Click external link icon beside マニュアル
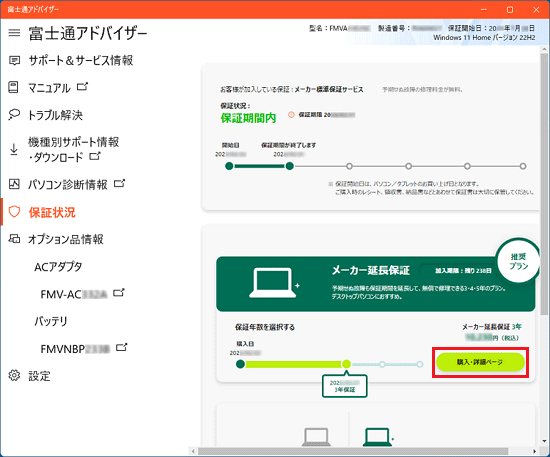Image resolution: width=550 pixels, height=457 pixels. coord(82,86)
